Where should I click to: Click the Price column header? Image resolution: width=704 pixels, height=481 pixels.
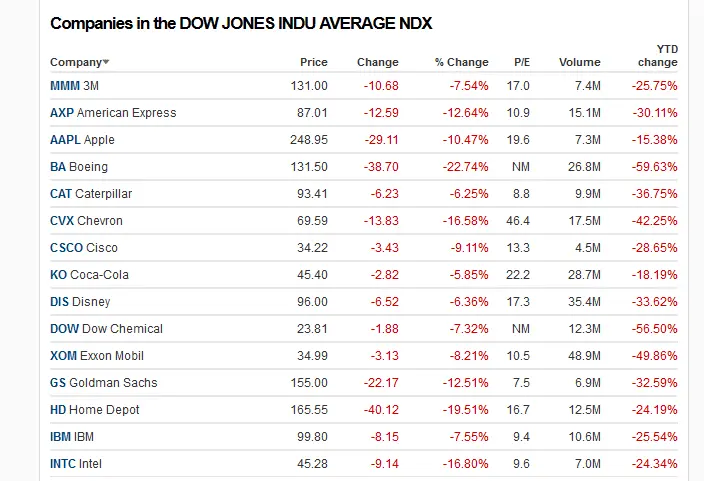tap(313, 62)
